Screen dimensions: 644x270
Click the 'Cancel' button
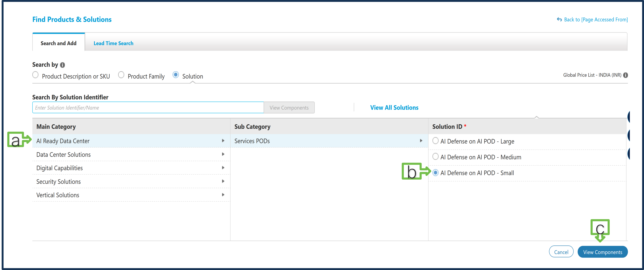[561, 252]
